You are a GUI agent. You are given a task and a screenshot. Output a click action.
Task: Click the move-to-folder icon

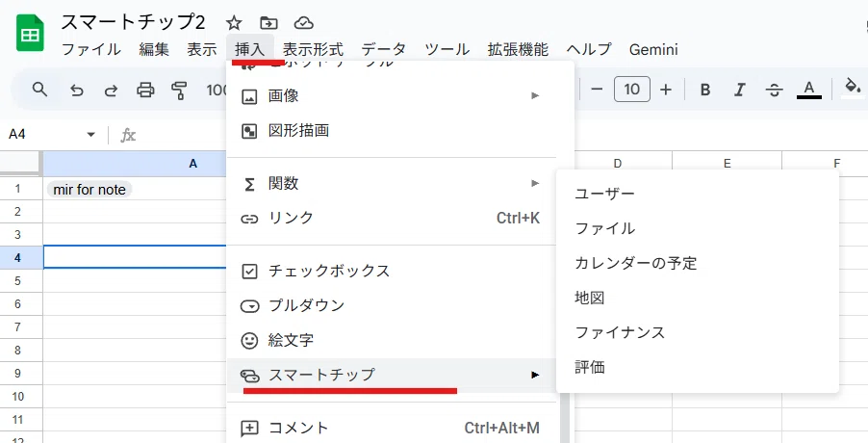point(269,23)
